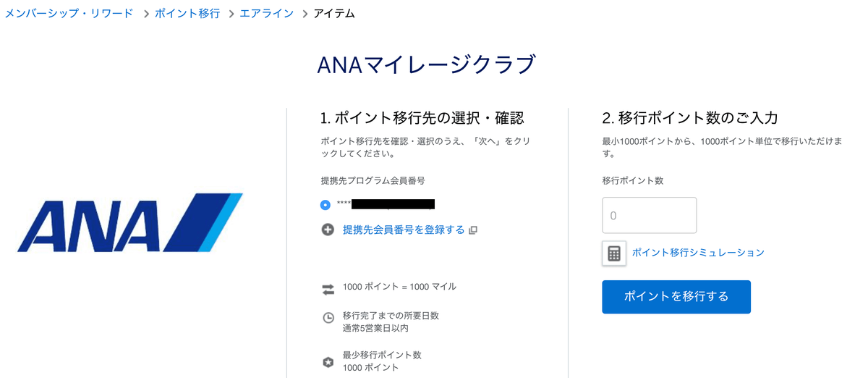The width and height of the screenshot is (868, 378).
Task: Open the 提携先会員番号を登録する link
Action: click(x=404, y=230)
